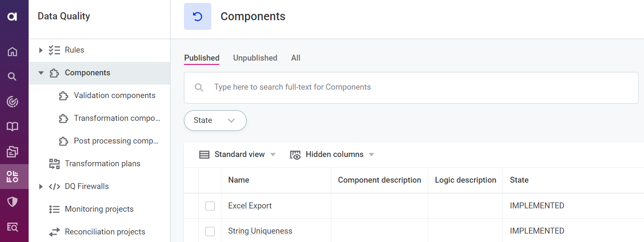Open the State filter dropdown
This screenshot has height=242, width=644.
pos(215,120)
